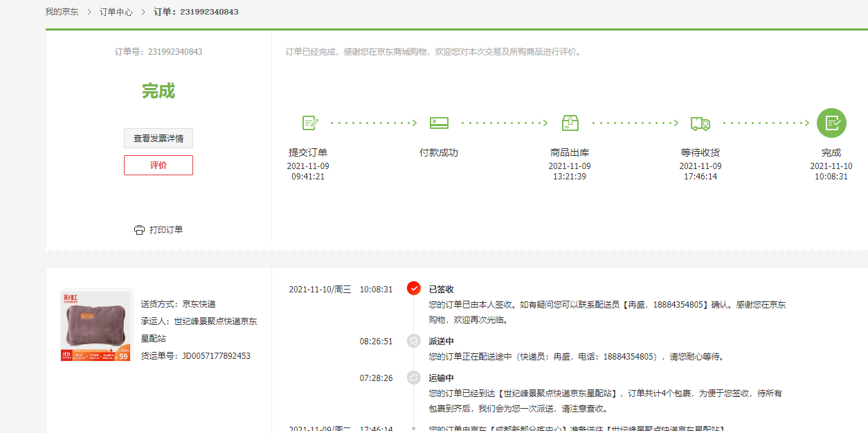Image resolution: width=868 pixels, height=433 pixels.
Task: Click the 商品出库 step label
Action: coord(570,152)
